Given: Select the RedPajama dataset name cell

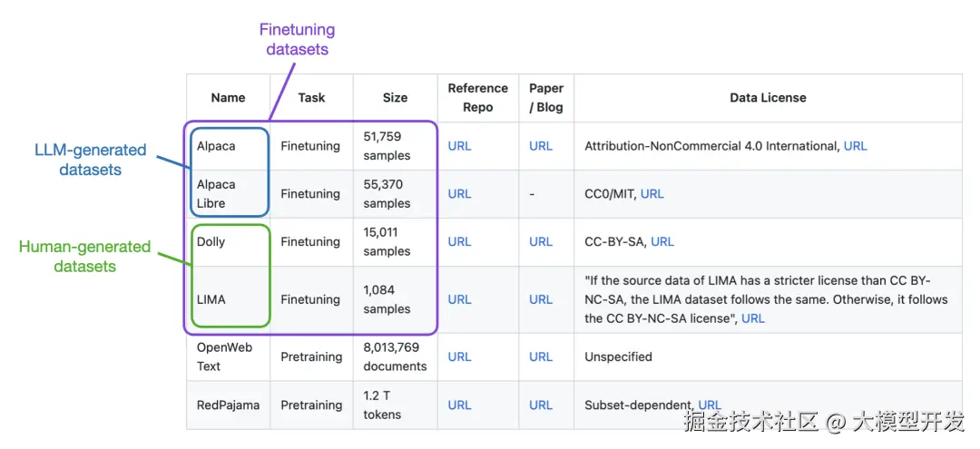Looking at the screenshot, I should point(228,405).
